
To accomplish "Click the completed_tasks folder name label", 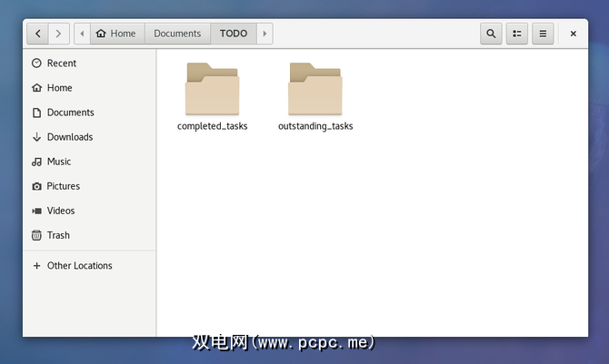I will pyautogui.click(x=212, y=126).
